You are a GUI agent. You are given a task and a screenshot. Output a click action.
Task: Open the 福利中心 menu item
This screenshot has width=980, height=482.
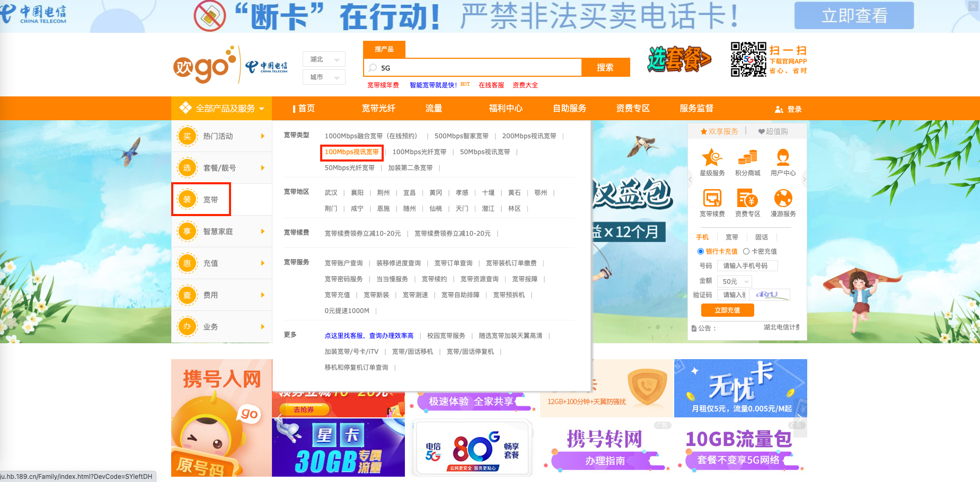click(x=505, y=108)
